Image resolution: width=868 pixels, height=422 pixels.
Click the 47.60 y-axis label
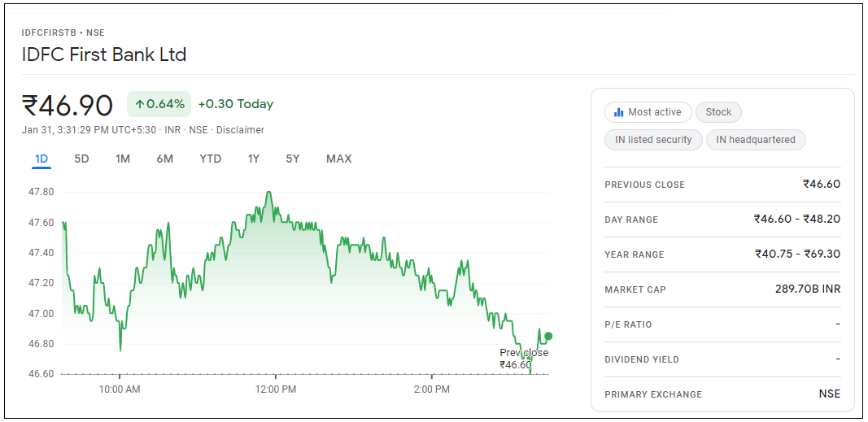point(41,223)
